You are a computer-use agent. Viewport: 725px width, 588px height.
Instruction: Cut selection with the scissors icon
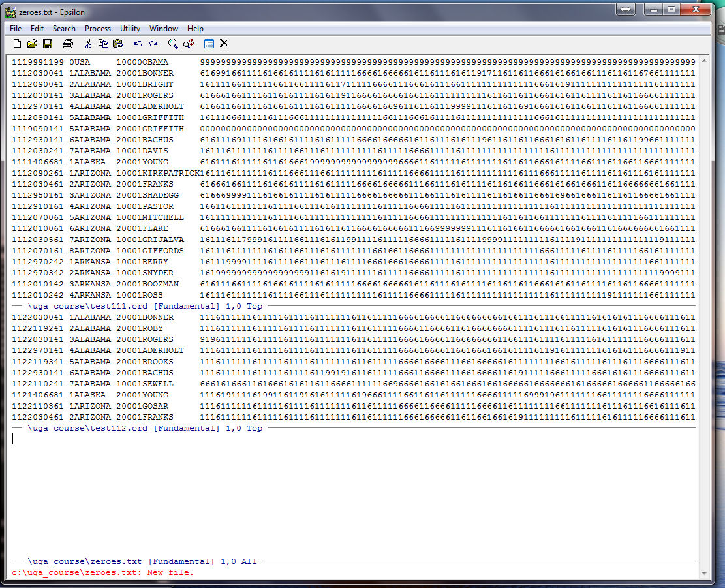tap(88, 44)
